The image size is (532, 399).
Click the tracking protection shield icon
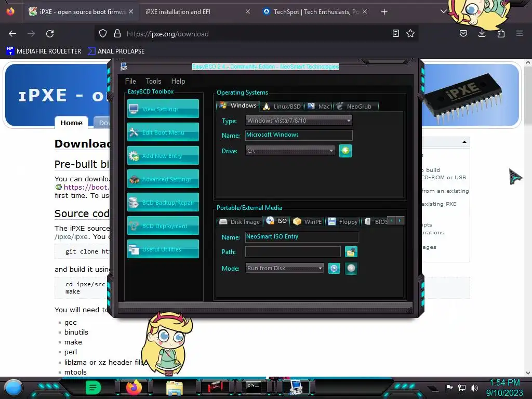point(103,34)
